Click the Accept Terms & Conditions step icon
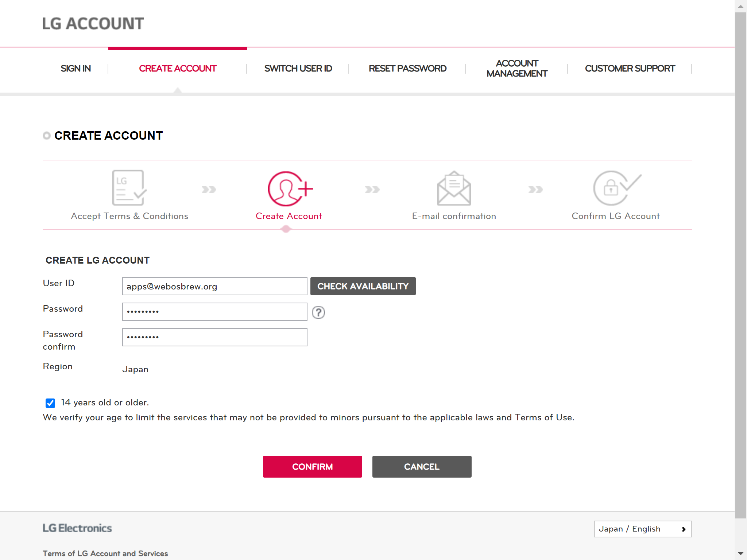This screenshot has height=560, width=747. (x=129, y=188)
